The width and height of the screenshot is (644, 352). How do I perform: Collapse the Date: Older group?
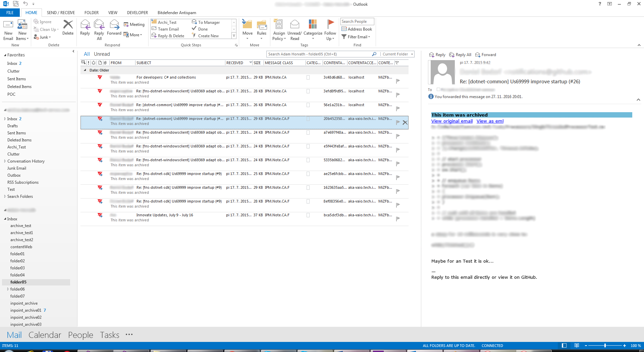[x=85, y=70]
